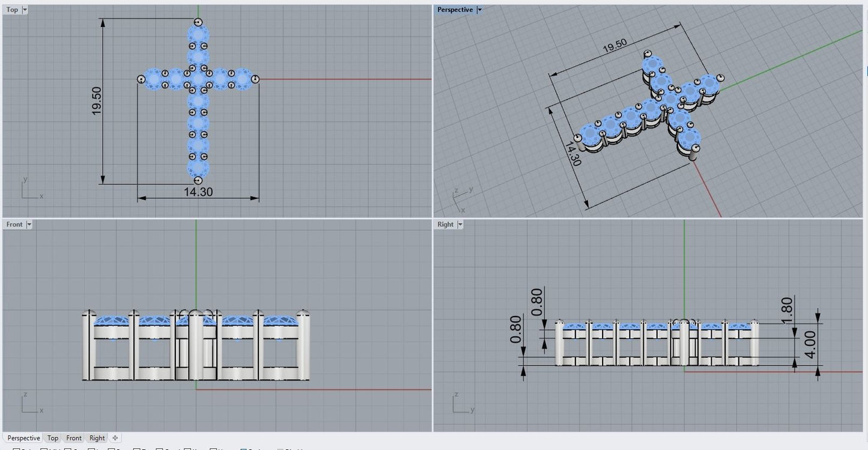The image size is (868, 450).
Task: Select the Right tab at bottom
Action: pos(97,438)
